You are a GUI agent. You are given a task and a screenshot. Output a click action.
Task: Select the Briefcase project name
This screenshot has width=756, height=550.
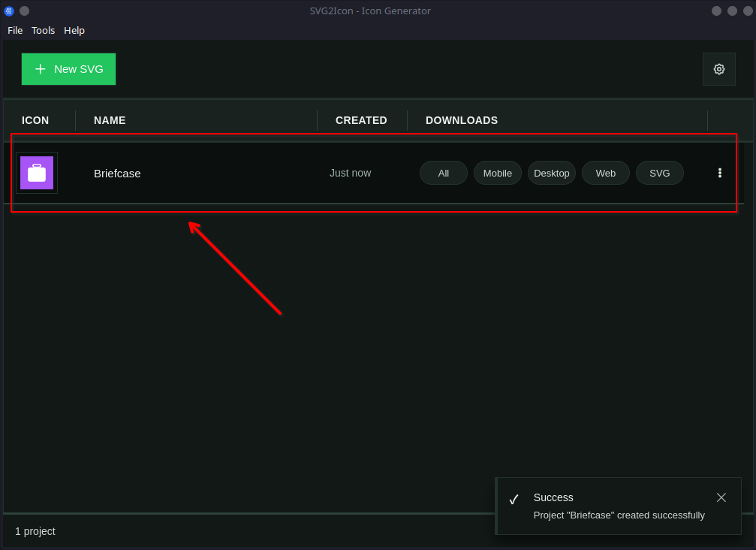(117, 173)
